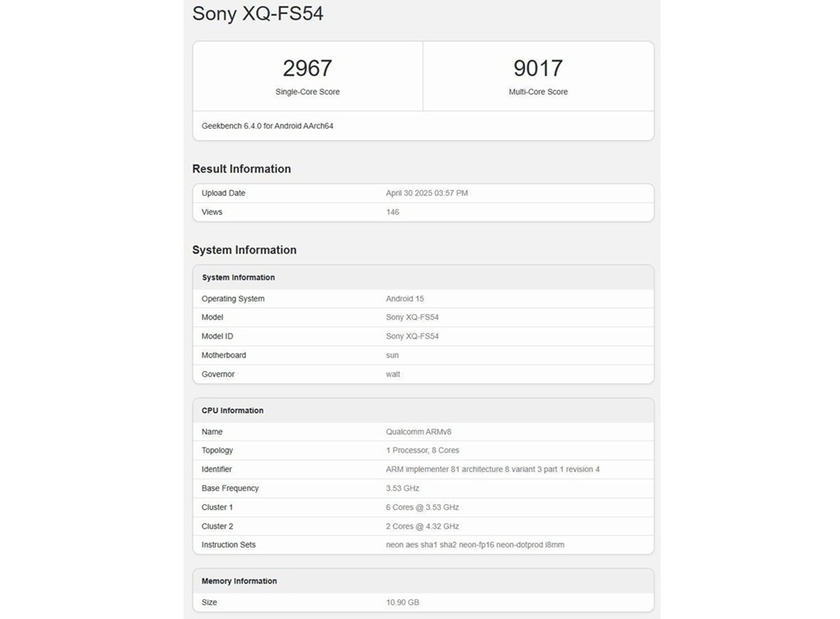Select the ARM implementer 81 identifier value
The width and height of the screenshot is (840, 619).
493,470
